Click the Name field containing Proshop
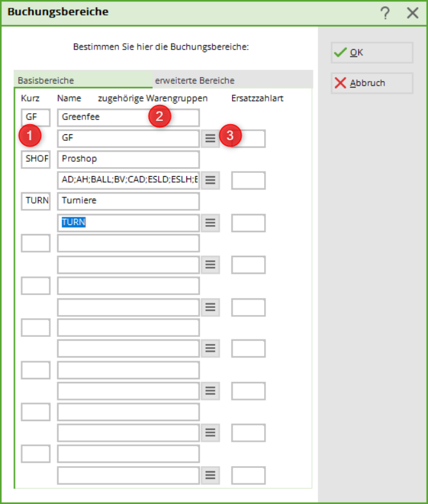The width and height of the screenshot is (428, 504). point(128,159)
